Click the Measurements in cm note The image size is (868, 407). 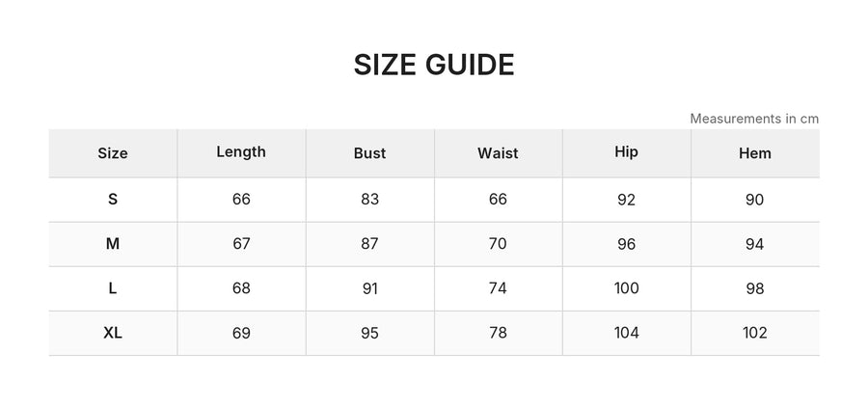point(754,119)
